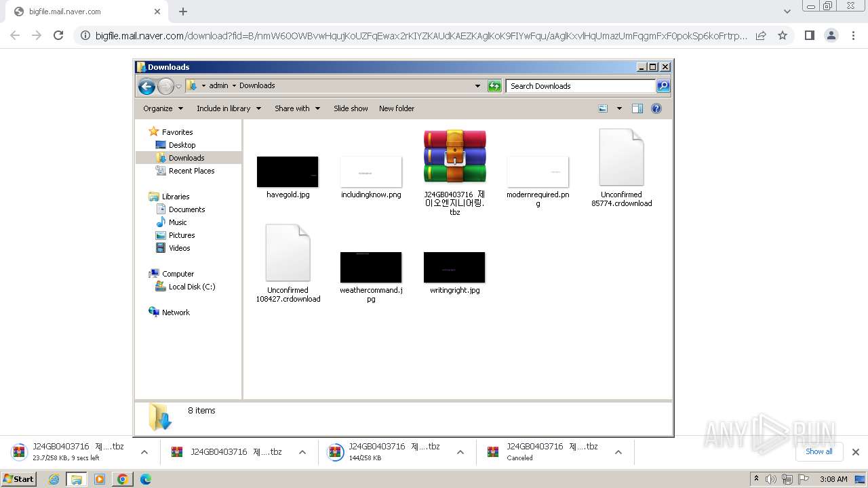The width and height of the screenshot is (868, 488).
Task: Start Slide show from toolbar
Action: [x=351, y=108]
